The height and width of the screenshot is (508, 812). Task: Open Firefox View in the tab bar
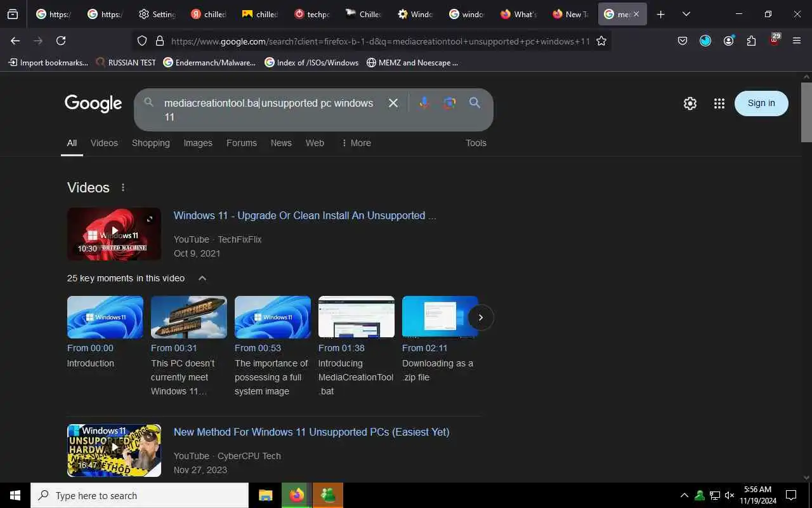click(13, 14)
